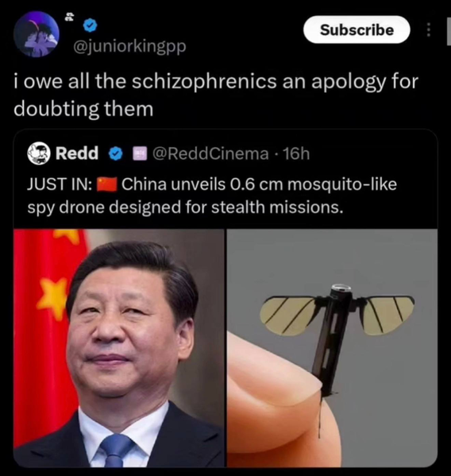Click the blue verified badge next to Redd

[116, 154]
